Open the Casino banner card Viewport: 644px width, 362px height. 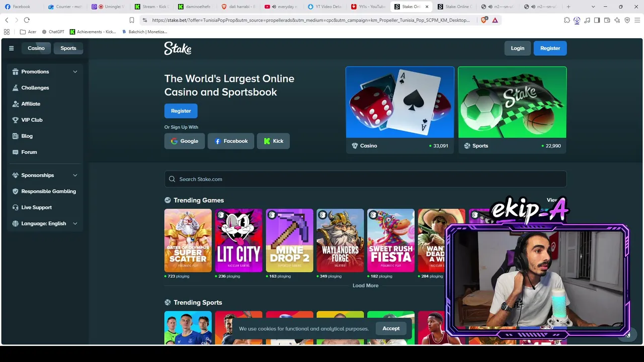pyautogui.click(x=400, y=110)
